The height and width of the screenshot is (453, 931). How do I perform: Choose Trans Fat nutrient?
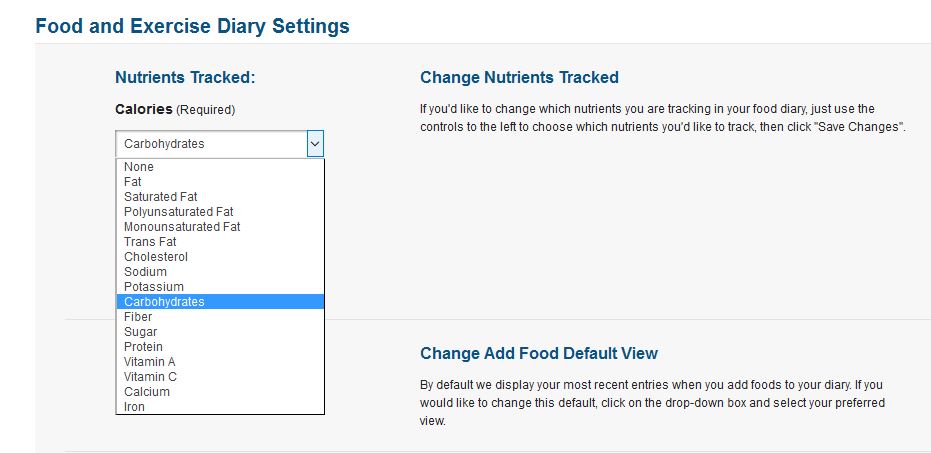pyautogui.click(x=150, y=242)
